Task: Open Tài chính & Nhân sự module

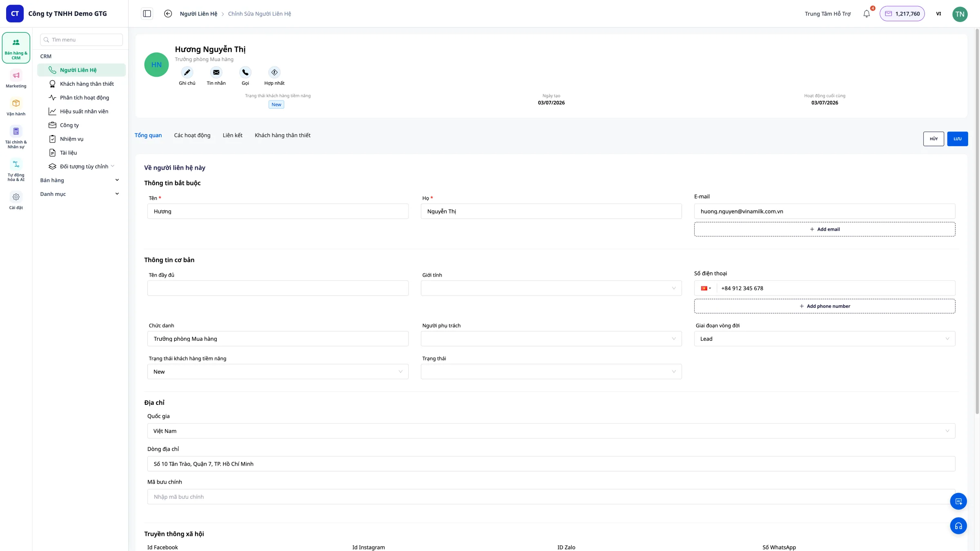Action: [x=16, y=138]
